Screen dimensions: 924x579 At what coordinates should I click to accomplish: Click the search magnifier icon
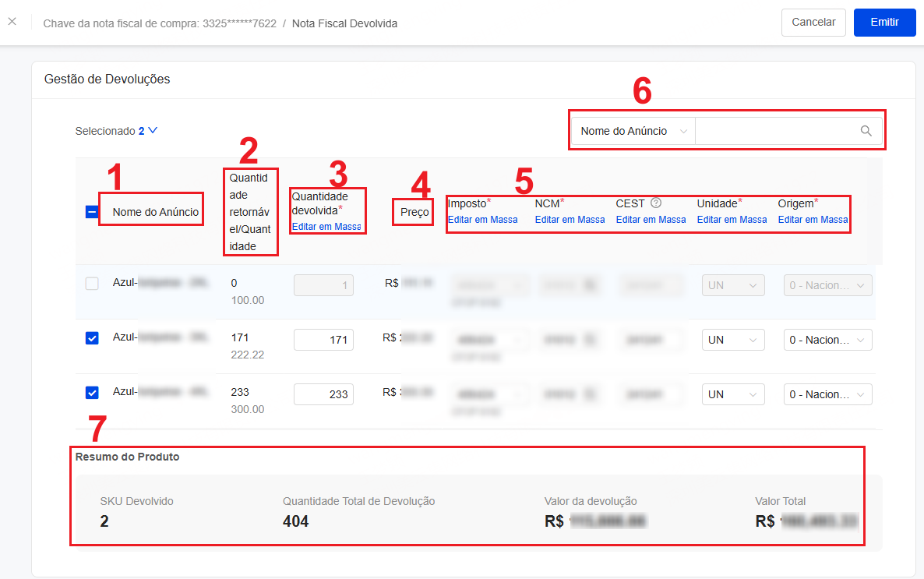(866, 131)
